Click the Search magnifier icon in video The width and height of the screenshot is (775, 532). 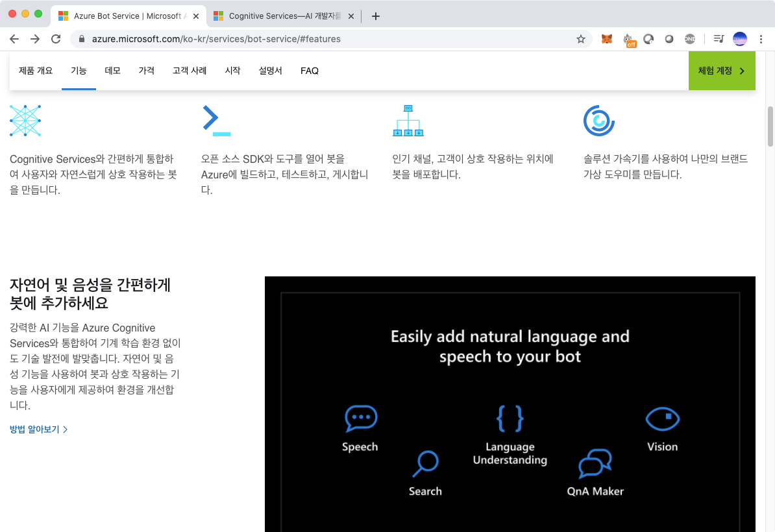coord(425,463)
